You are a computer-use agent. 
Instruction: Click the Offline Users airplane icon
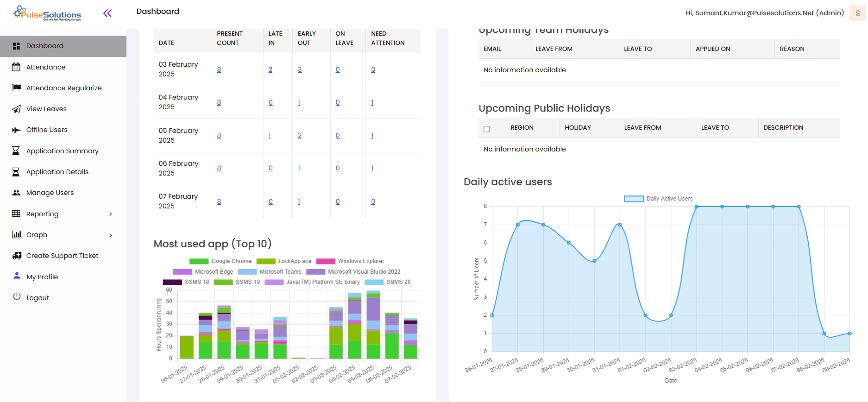(x=16, y=130)
